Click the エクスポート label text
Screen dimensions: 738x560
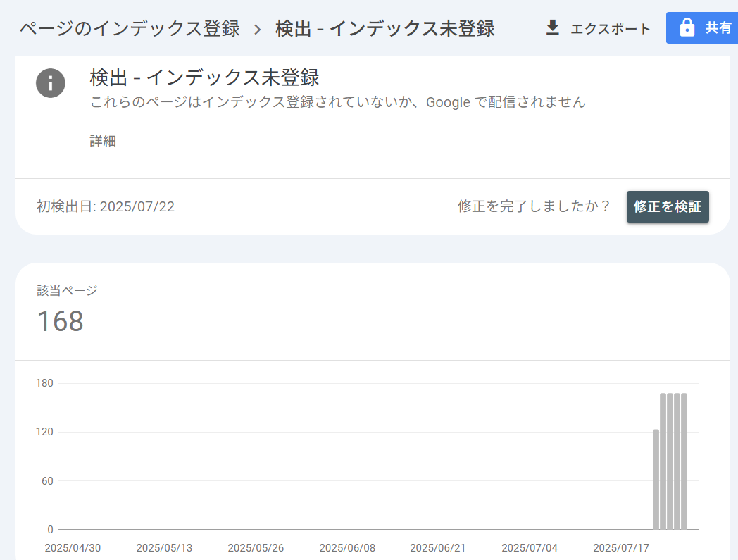[x=611, y=29]
